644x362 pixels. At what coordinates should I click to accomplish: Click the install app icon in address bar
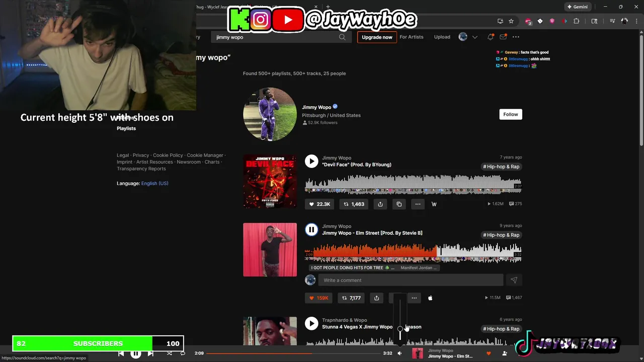pos(500,21)
